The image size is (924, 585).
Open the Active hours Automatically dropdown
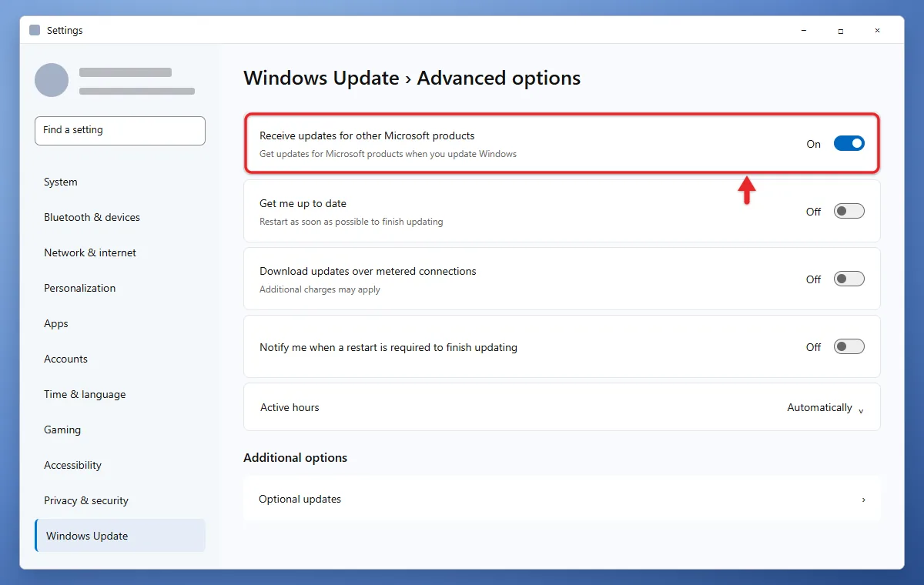[825, 408]
